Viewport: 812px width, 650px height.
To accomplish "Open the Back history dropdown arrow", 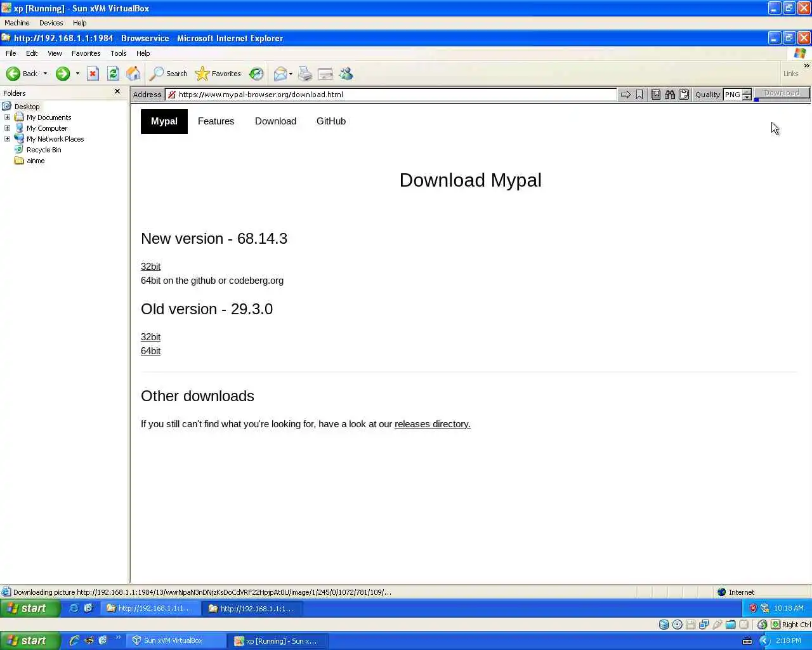I will [45, 74].
